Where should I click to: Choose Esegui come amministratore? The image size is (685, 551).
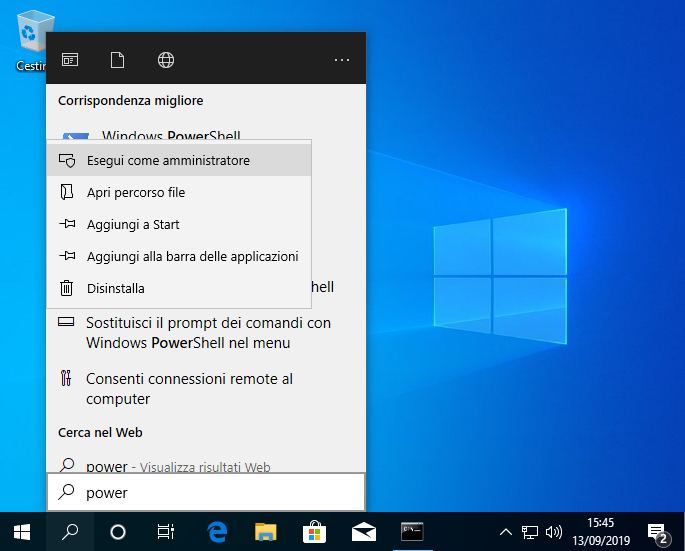[x=179, y=160]
